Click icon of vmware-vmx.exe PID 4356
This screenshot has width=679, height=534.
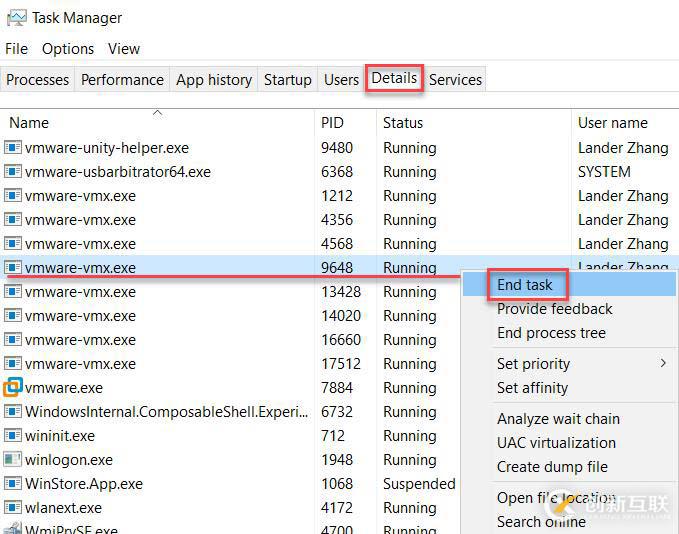(x=13, y=220)
